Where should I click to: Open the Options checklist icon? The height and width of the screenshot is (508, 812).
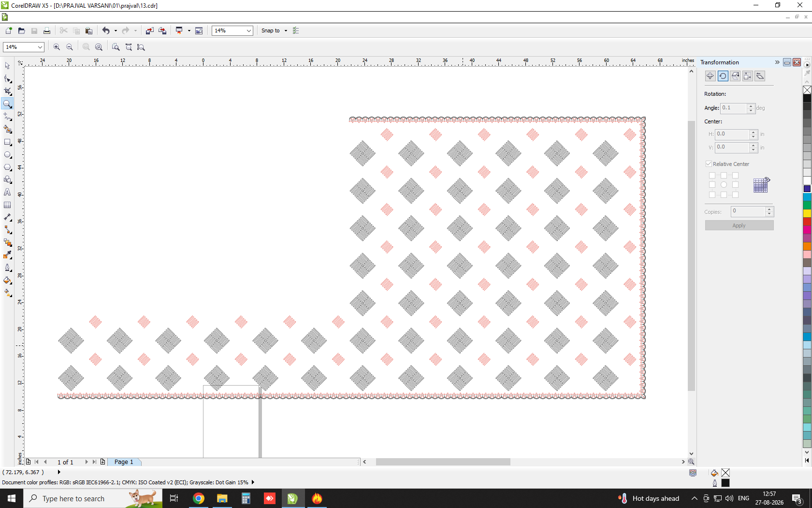click(x=296, y=30)
